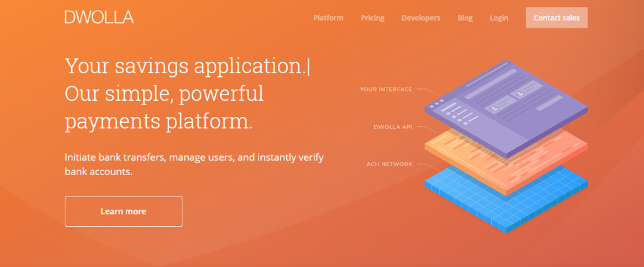Click the 'Our simple, powerful payments platform.' heading
Screen dimensions: 644x267
pos(164,108)
